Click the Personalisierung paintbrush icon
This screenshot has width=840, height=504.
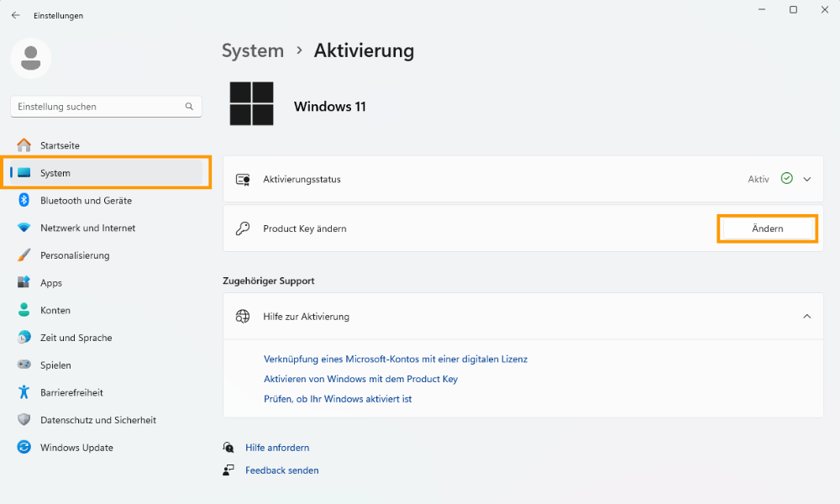[x=24, y=255]
